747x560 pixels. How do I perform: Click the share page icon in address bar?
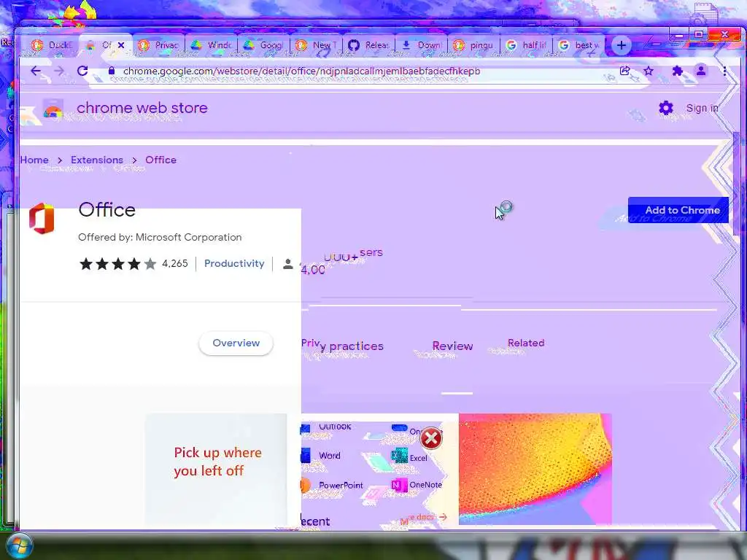pos(624,71)
